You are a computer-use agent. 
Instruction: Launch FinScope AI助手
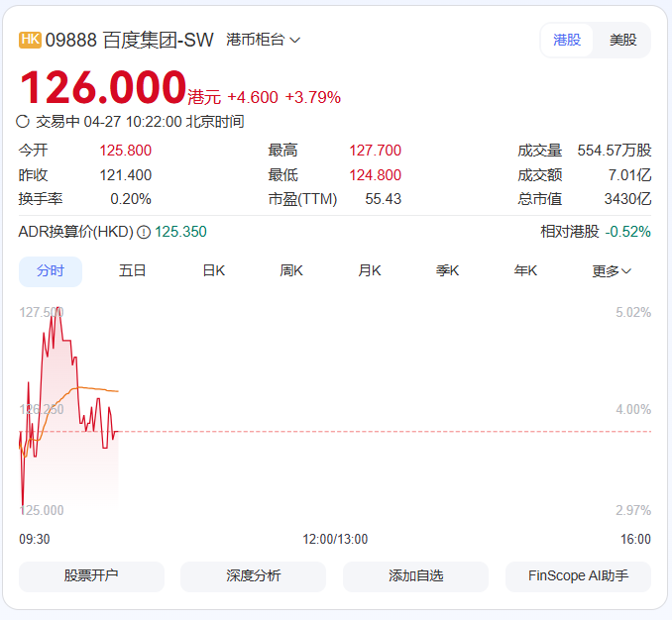tap(578, 576)
